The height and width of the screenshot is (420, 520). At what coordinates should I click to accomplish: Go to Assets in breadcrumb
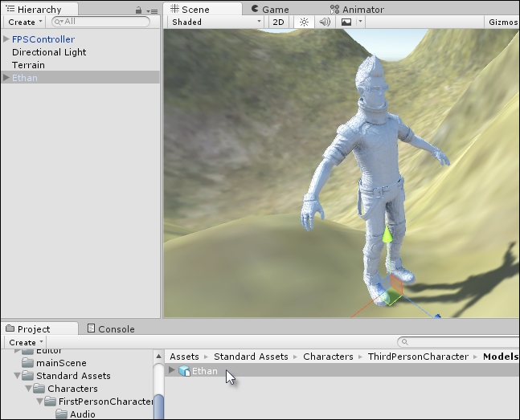coord(184,357)
